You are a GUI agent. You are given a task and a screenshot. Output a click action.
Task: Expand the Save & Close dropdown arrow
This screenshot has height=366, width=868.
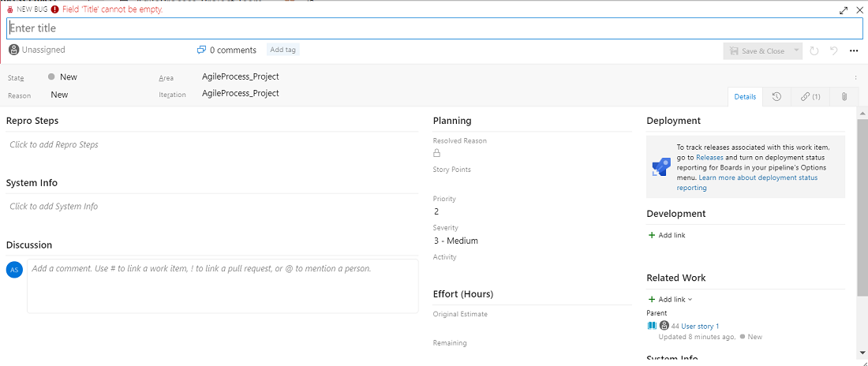point(796,51)
